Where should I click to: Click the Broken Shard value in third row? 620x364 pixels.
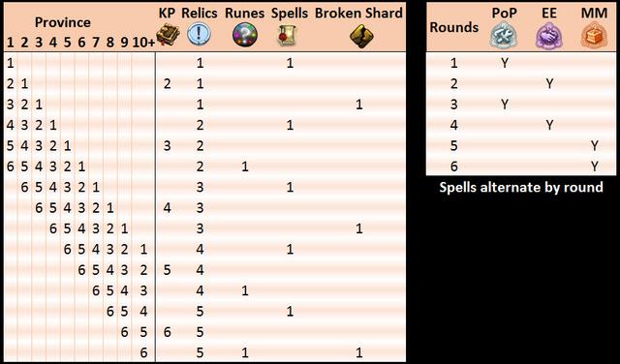358,105
